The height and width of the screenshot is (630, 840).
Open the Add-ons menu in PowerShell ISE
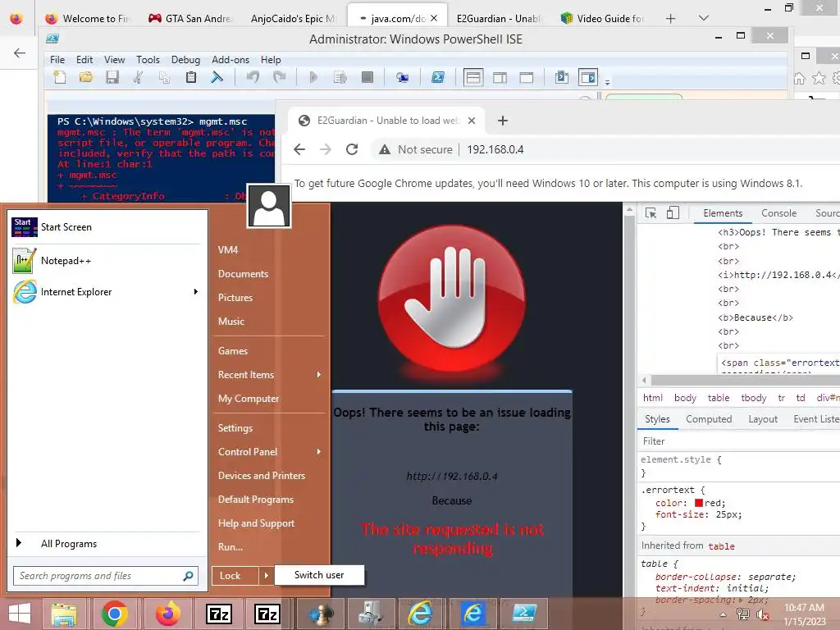pos(231,59)
